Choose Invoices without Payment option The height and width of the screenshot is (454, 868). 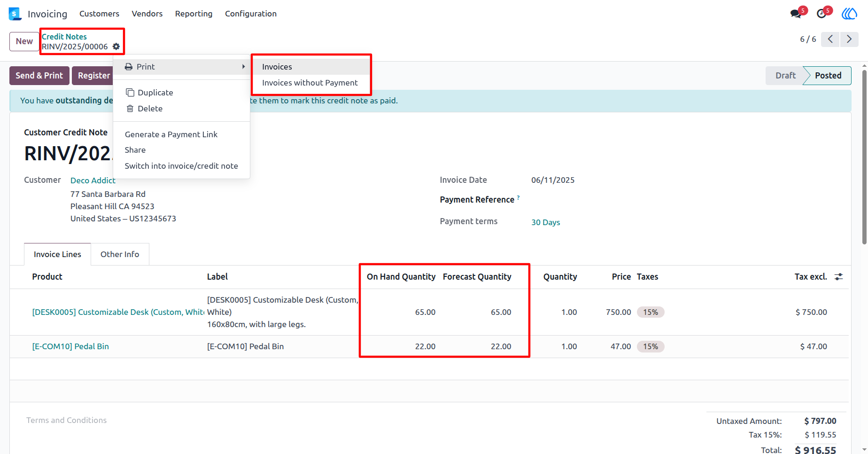[311, 83]
